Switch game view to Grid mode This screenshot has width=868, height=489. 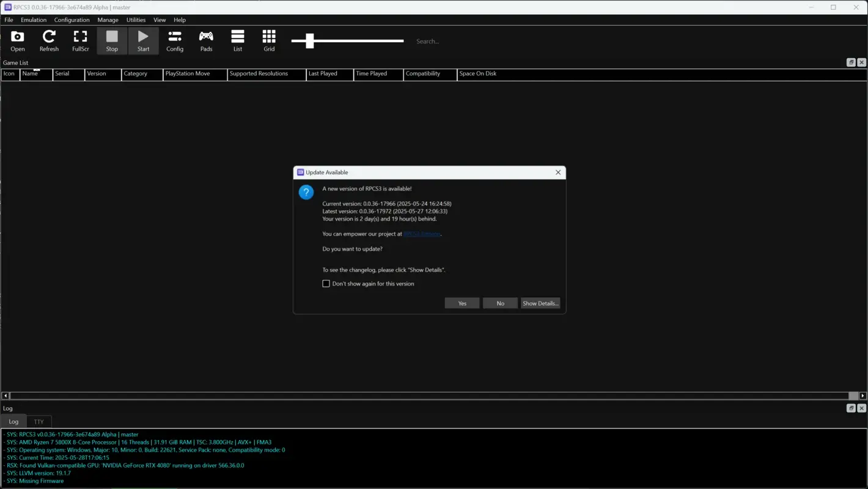point(269,40)
